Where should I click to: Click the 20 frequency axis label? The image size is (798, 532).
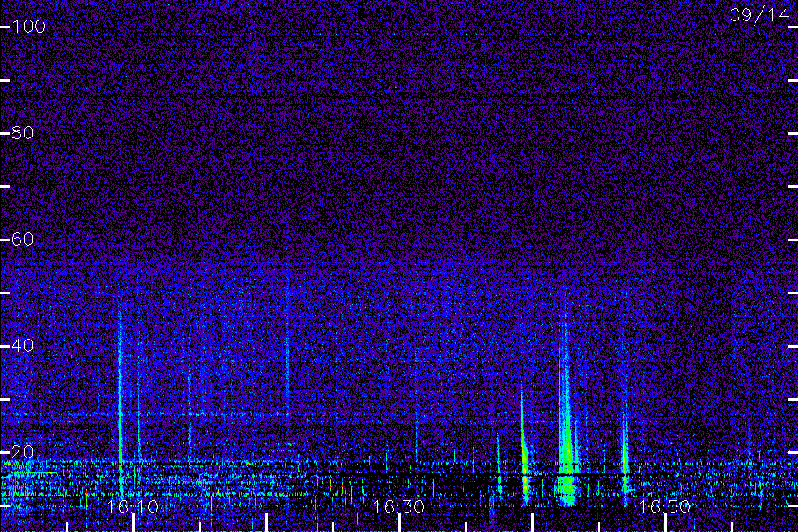[22, 452]
